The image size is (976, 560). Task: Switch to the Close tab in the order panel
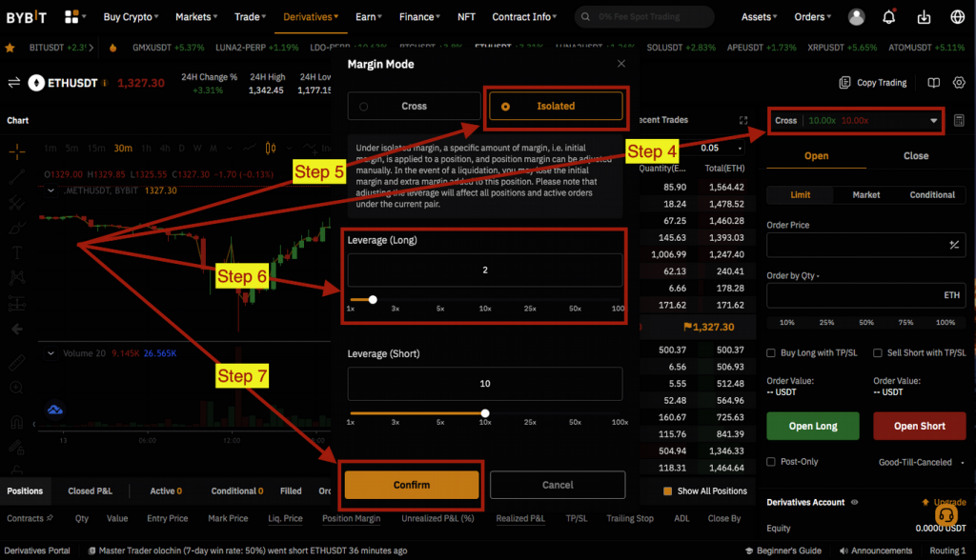[x=915, y=155]
